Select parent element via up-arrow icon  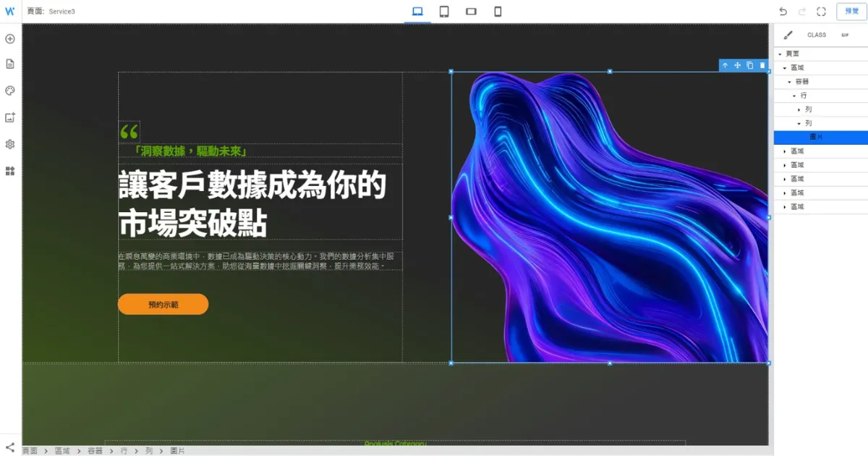[725, 65]
